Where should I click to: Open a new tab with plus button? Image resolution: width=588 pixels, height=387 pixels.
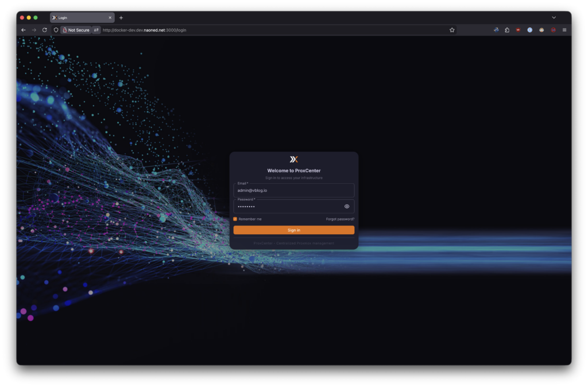tap(121, 18)
